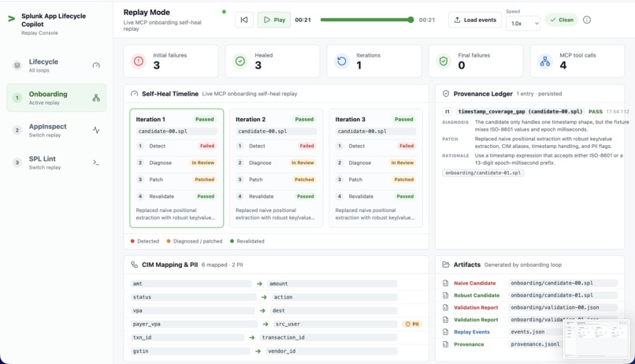Click the status to action arrow
635x364 pixels.
(x=264, y=297)
